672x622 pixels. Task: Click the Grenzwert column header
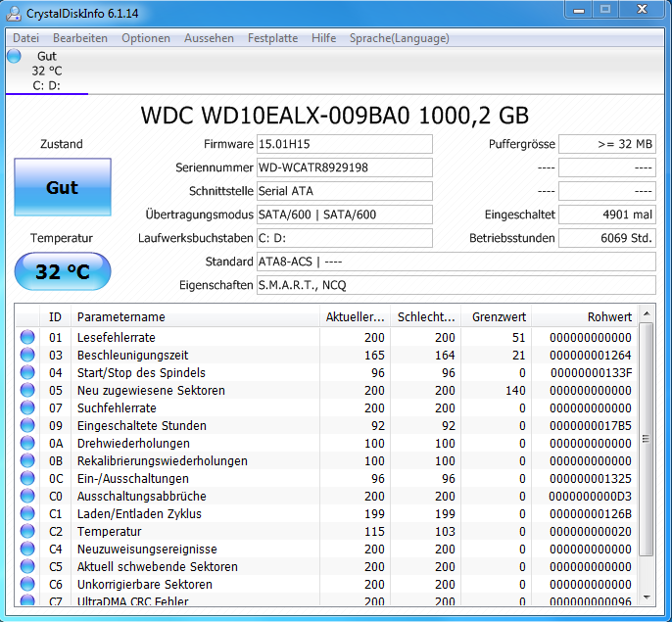497,316
